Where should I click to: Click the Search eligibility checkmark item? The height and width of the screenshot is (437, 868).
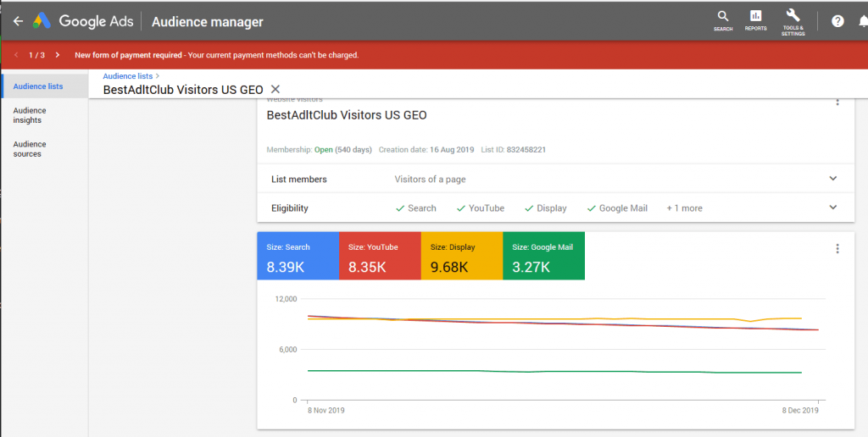(x=415, y=208)
